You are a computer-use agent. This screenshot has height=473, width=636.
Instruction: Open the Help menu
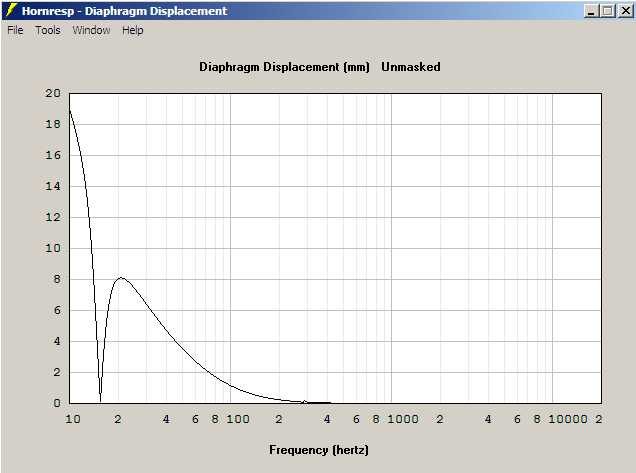coord(133,30)
